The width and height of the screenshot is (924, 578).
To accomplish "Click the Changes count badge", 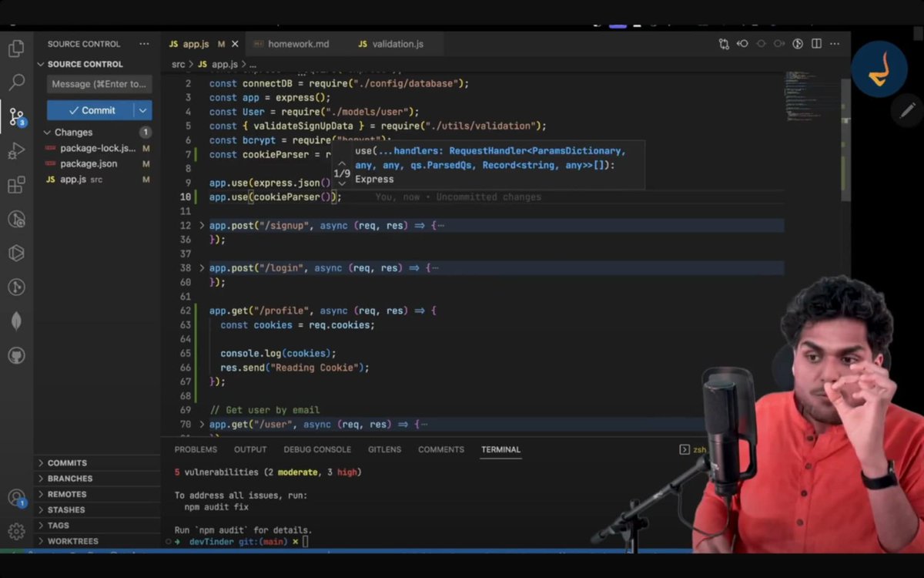I will tap(145, 133).
